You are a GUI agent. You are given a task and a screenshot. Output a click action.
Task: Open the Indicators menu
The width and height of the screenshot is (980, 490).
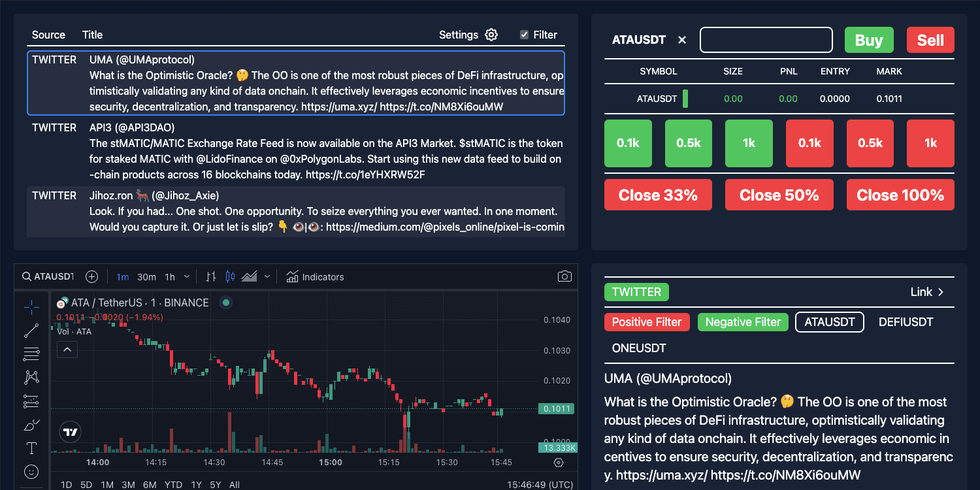(x=316, y=277)
